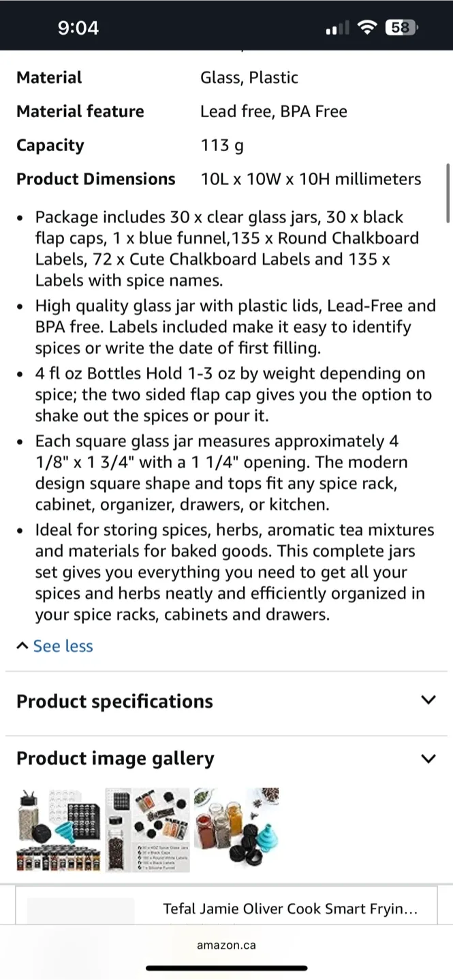Tap the amazon.ca site label
The image size is (453, 980).
pyautogui.click(x=226, y=945)
